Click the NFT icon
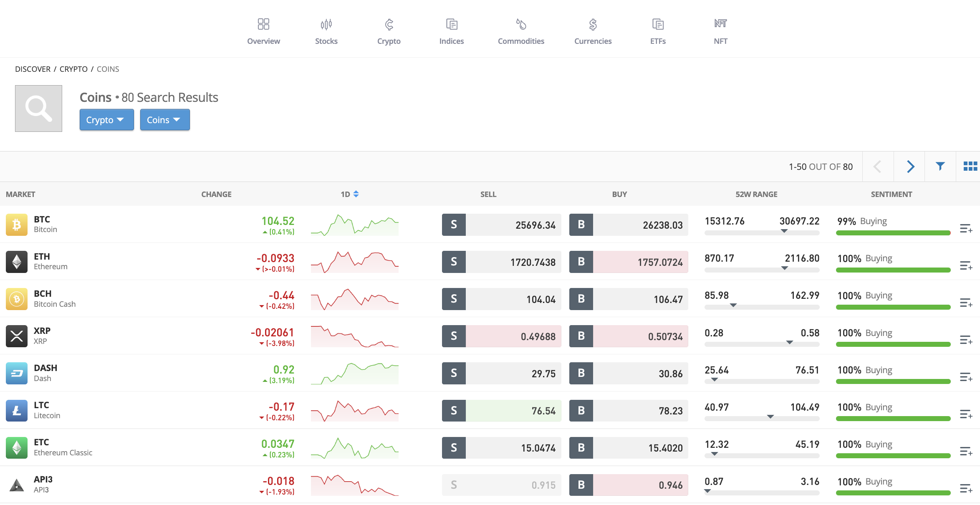The height and width of the screenshot is (505, 980). point(720,24)
